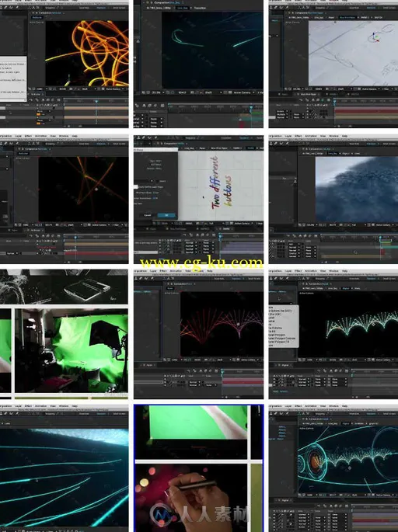
Task: Switch to Blue Print Paper tab, Two different buttons window
Action: point(219,148)
